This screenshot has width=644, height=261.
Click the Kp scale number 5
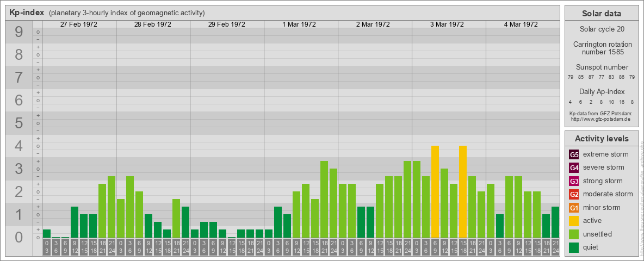click(19, 123)
